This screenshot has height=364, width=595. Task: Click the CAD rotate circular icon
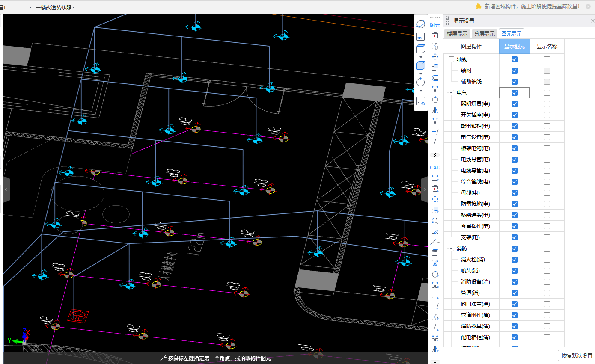[435, 274]
